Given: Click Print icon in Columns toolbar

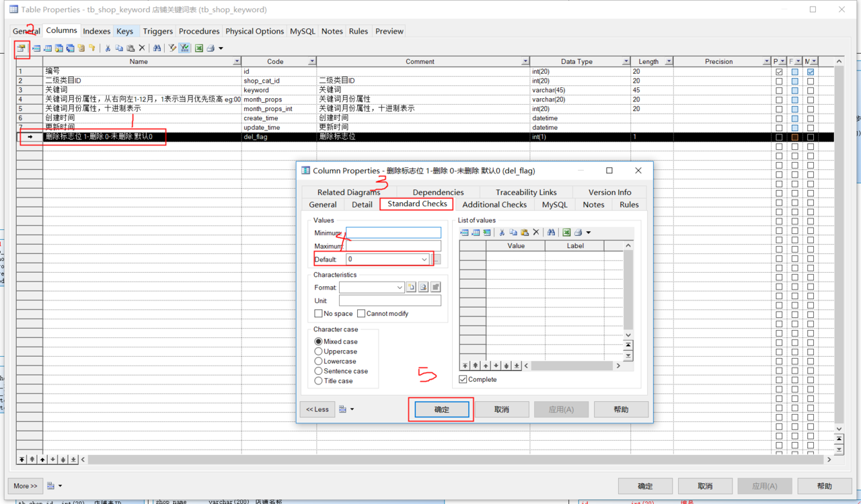Looking at the screenshot, I should (211, 48).
